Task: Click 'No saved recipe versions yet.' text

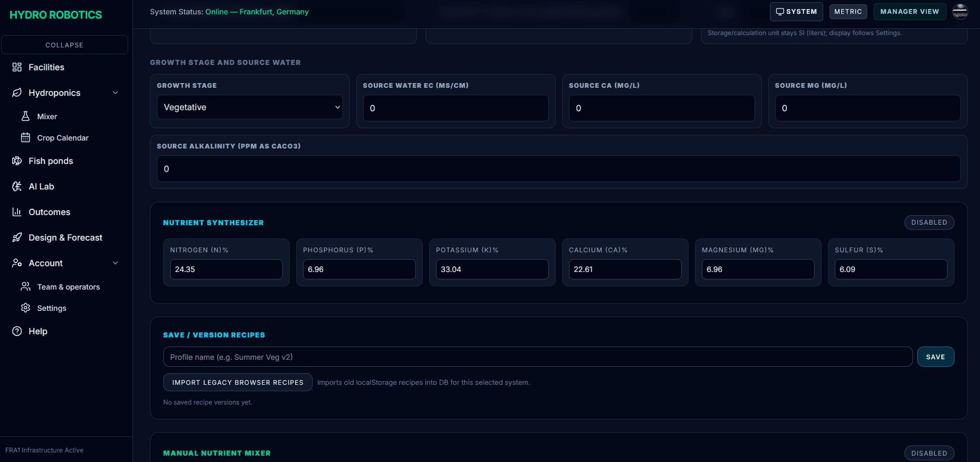Action: [x=207, y=402]
